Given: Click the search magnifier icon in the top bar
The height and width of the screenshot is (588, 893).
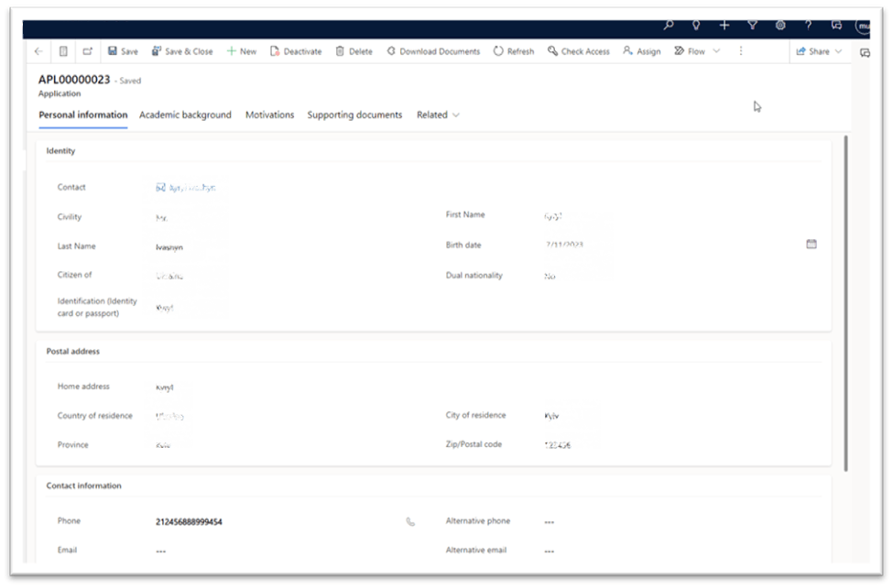Looking at the screenshot, I should pyautogui.click(x=668, y=25).
